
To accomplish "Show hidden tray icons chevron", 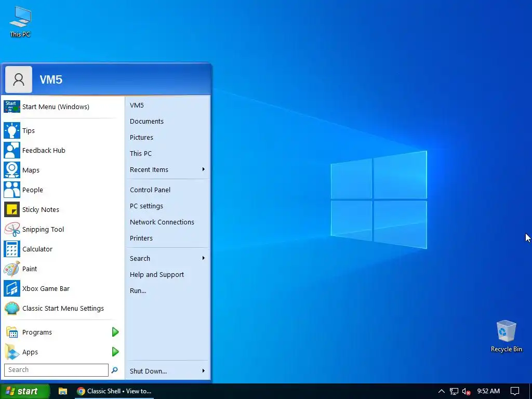I will pos(442,391).
